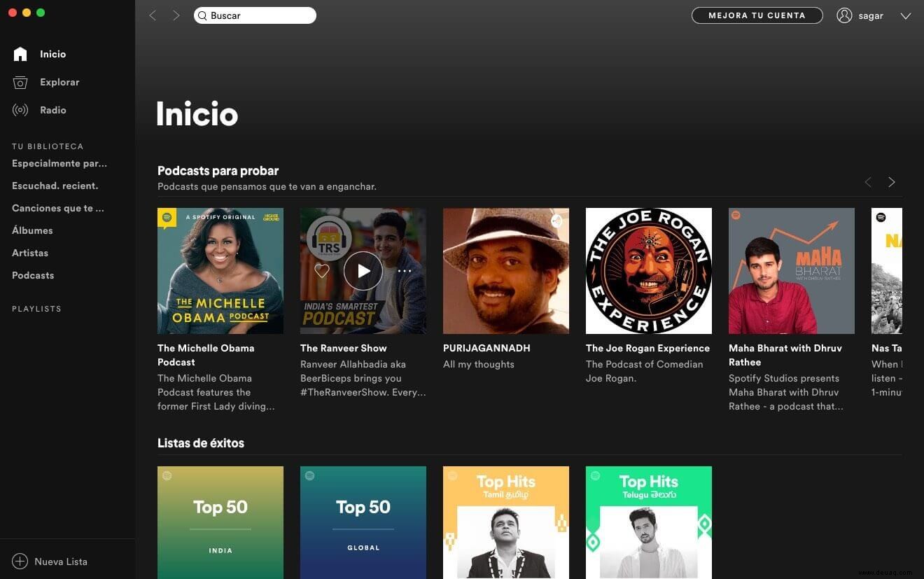Click Anchor badge on PURIJAGANNADH cover

(x=556, y=221)
